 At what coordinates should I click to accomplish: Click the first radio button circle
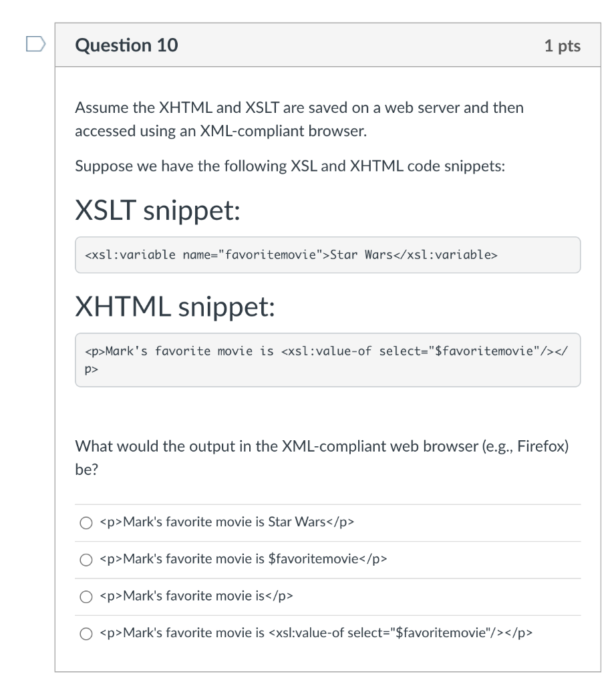coord(85,522)
